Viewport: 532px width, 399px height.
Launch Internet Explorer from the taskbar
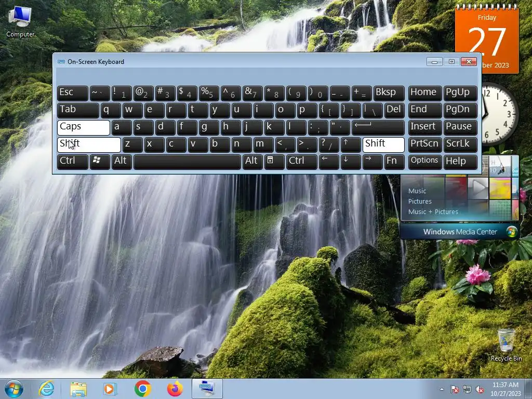pos(46,389)
